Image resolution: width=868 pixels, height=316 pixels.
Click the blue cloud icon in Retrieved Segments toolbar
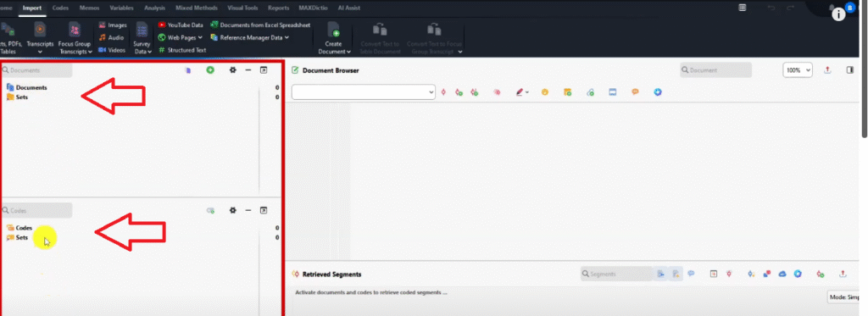(782, 274)
